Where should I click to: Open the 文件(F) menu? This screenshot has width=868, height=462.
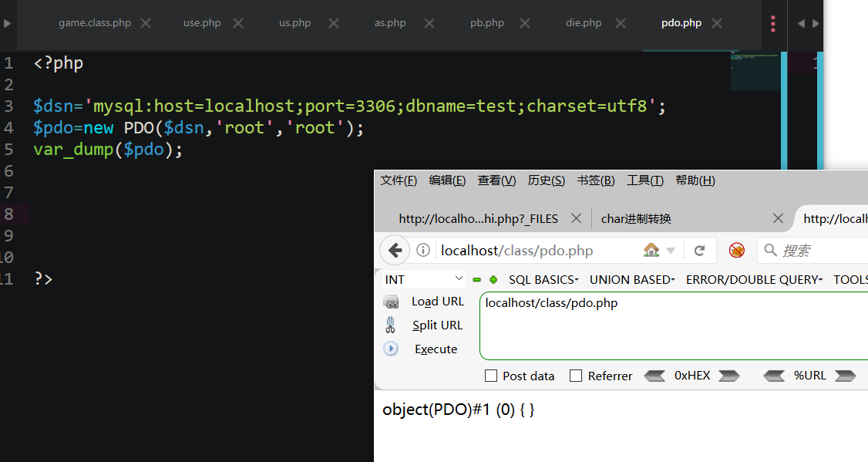coord(399,180)
